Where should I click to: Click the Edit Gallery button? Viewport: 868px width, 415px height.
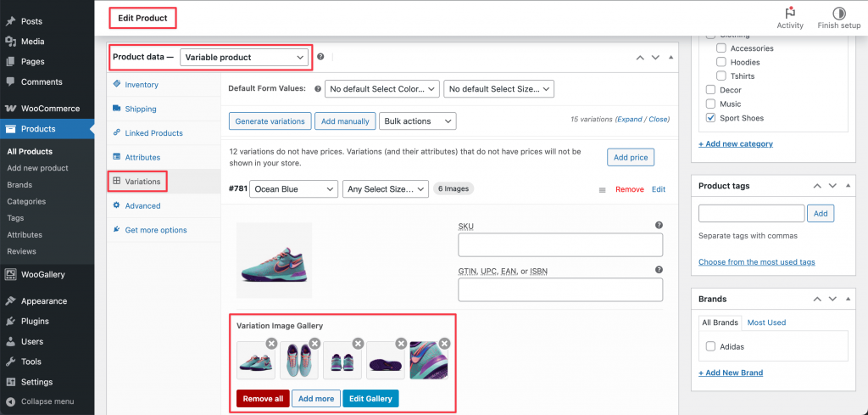click(x=371, y=398)
